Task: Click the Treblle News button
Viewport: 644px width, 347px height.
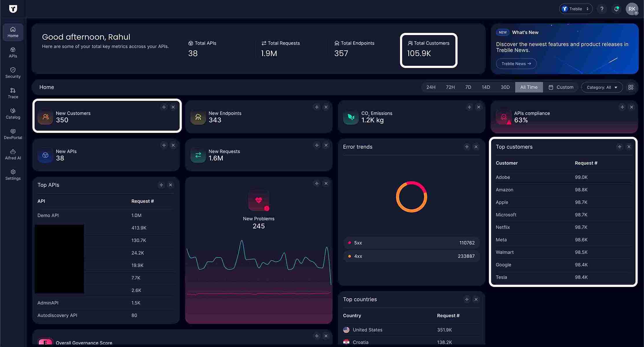Action: [x=516, y=64]
